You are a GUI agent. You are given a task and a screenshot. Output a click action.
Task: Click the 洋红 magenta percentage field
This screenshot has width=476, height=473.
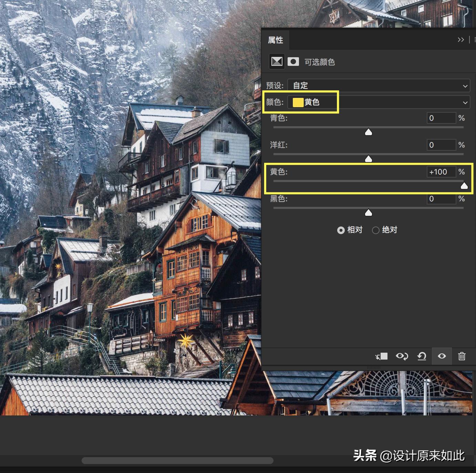click(x=441, y=145)
